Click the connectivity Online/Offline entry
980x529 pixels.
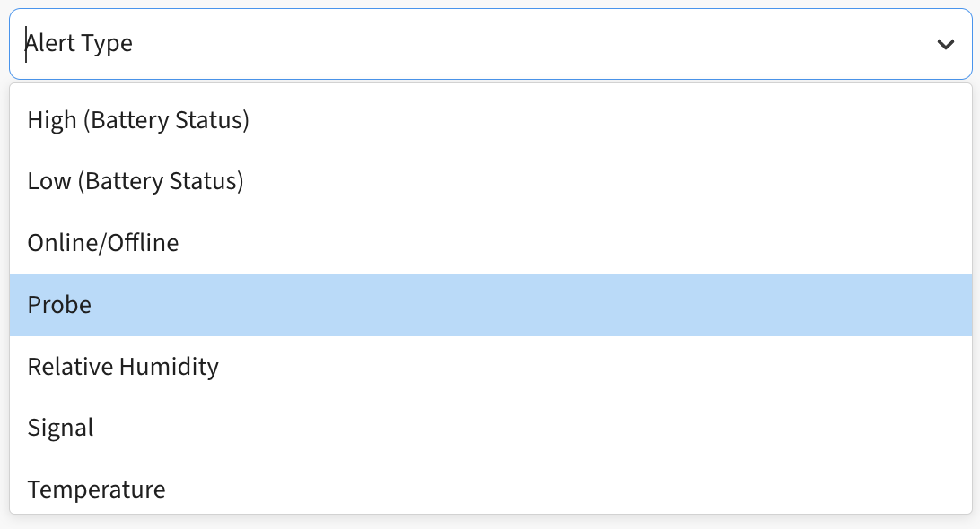click(x=102, y=243)
